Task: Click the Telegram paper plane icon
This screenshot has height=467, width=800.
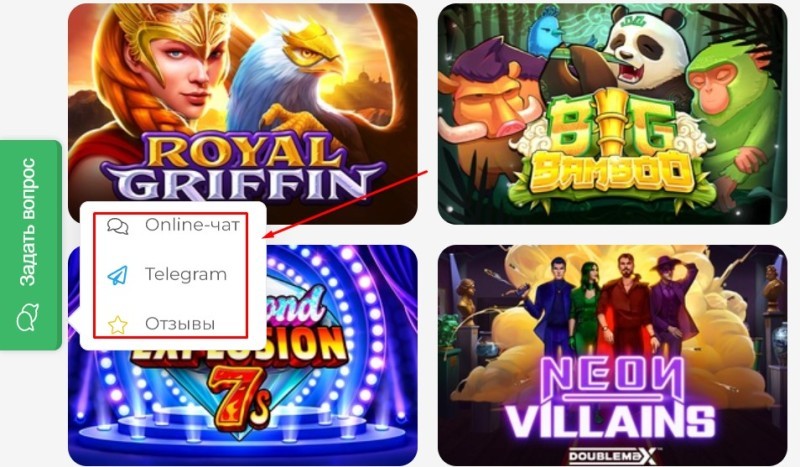Action: (117, 275)
